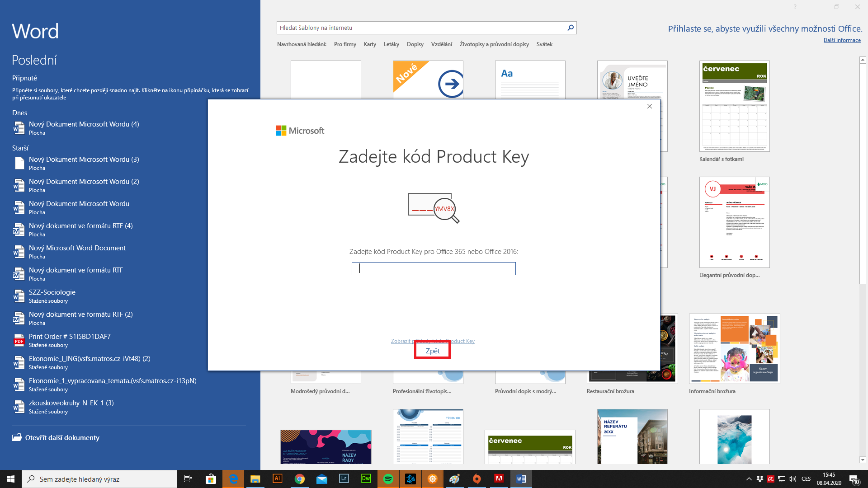
Task: Select NÁZEV REFERÁTU template thumbnail
Action: (x=632, y=436)
